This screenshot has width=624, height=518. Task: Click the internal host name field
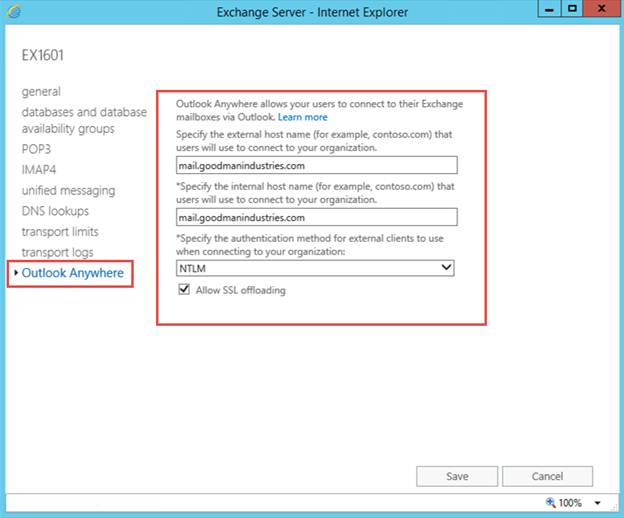pyautogui.click(x=317, y=217)
